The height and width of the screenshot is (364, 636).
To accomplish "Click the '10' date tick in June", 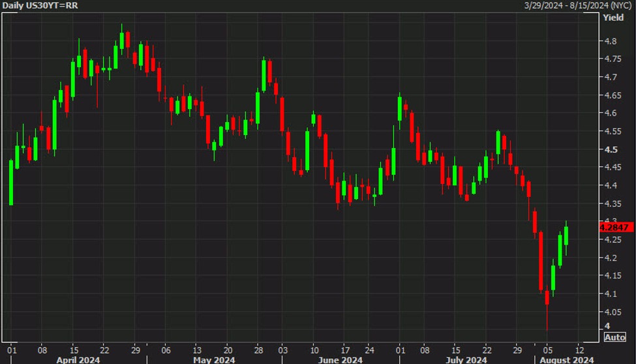I will [314, 350].
